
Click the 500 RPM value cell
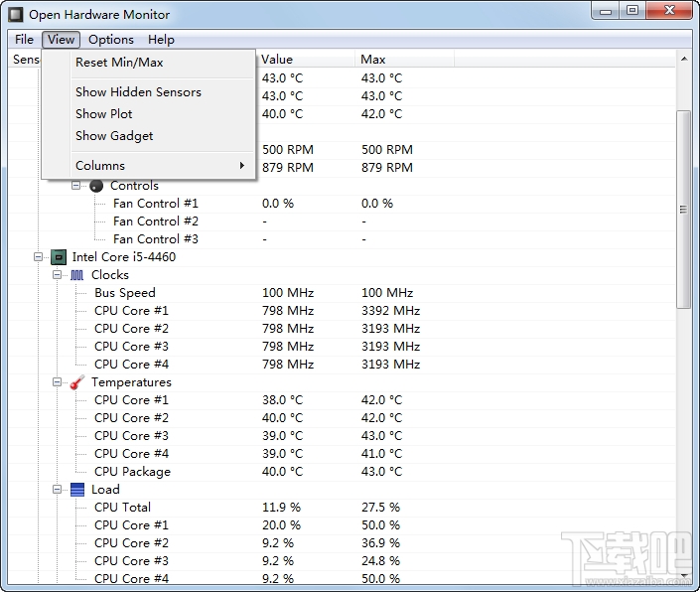(288, 150)
